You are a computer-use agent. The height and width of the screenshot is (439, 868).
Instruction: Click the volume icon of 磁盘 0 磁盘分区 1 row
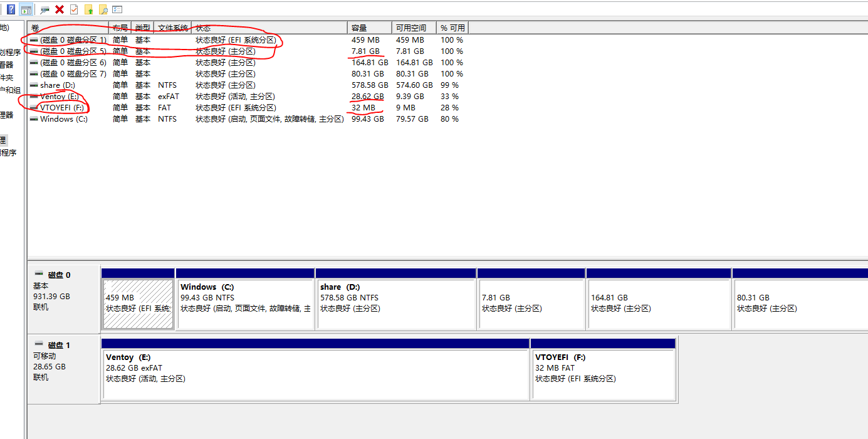pos(34,40)
